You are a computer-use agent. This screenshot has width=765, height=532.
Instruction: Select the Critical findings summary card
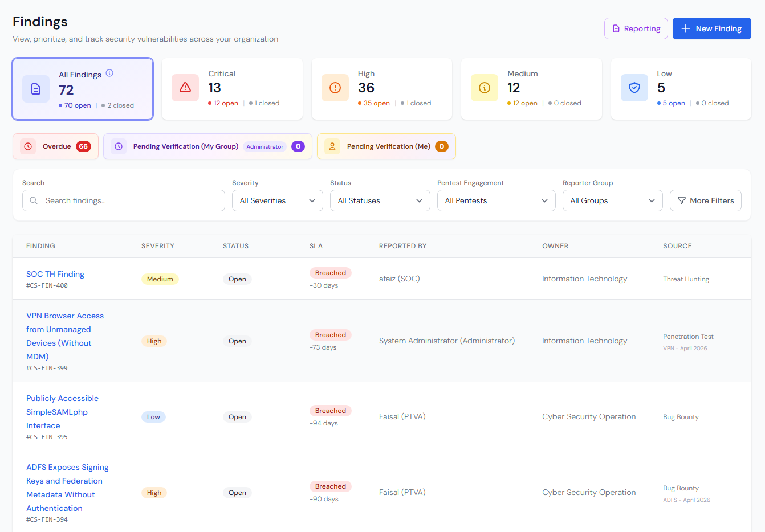[232, 89]
